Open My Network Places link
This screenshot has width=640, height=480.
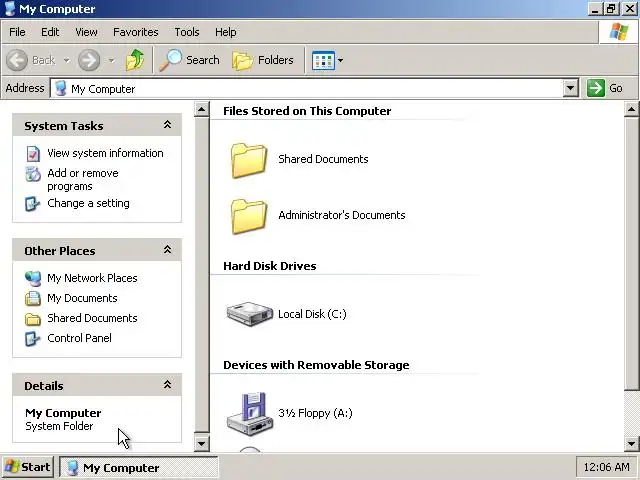[x=92, y=278]
